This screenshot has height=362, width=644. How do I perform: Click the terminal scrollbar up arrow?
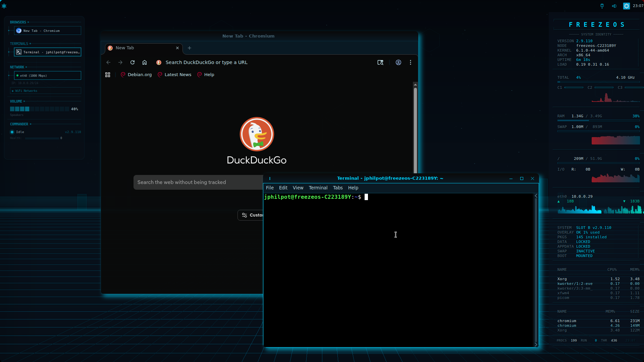[x=536, y=196]
